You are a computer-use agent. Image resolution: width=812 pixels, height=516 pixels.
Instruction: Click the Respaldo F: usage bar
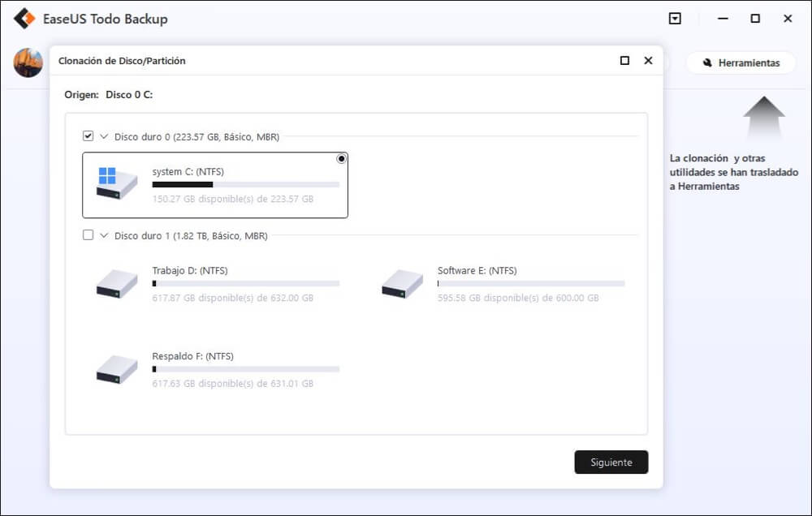[246, 369]
